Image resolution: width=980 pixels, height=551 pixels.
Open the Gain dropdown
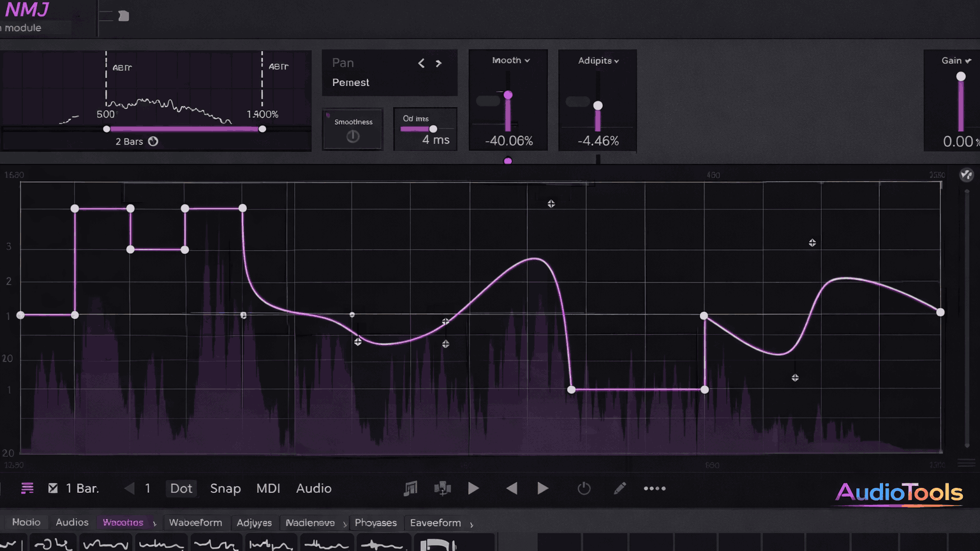pyautogui.click(x=956, y=61)
